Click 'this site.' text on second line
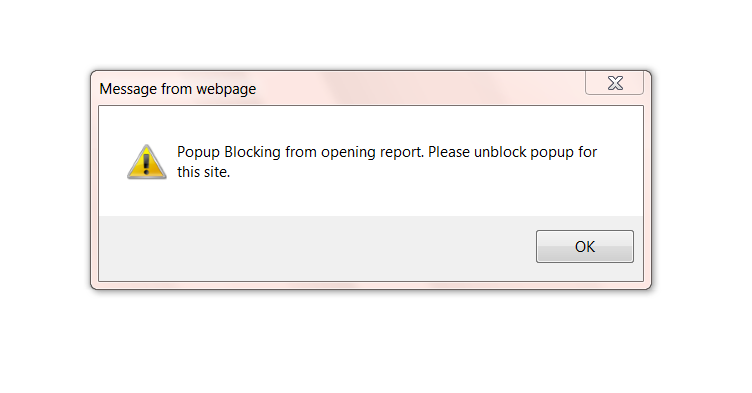 coord(203,172)
